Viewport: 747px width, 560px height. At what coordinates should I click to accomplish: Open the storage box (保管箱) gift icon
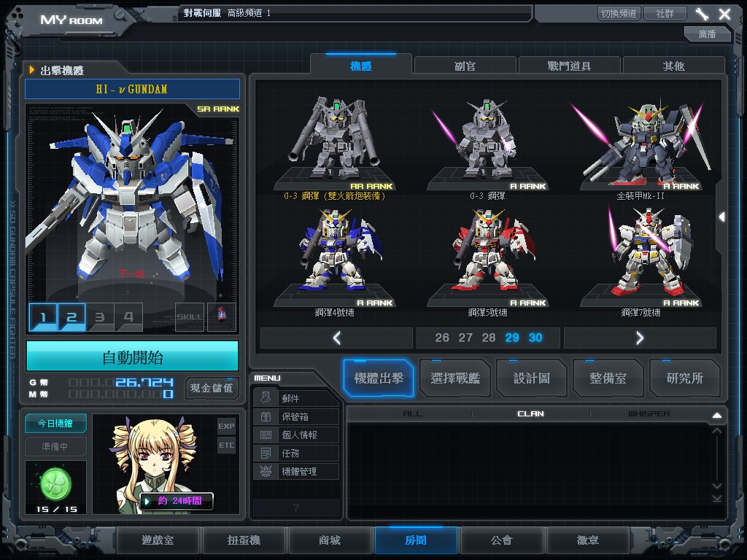coord(266,416)
